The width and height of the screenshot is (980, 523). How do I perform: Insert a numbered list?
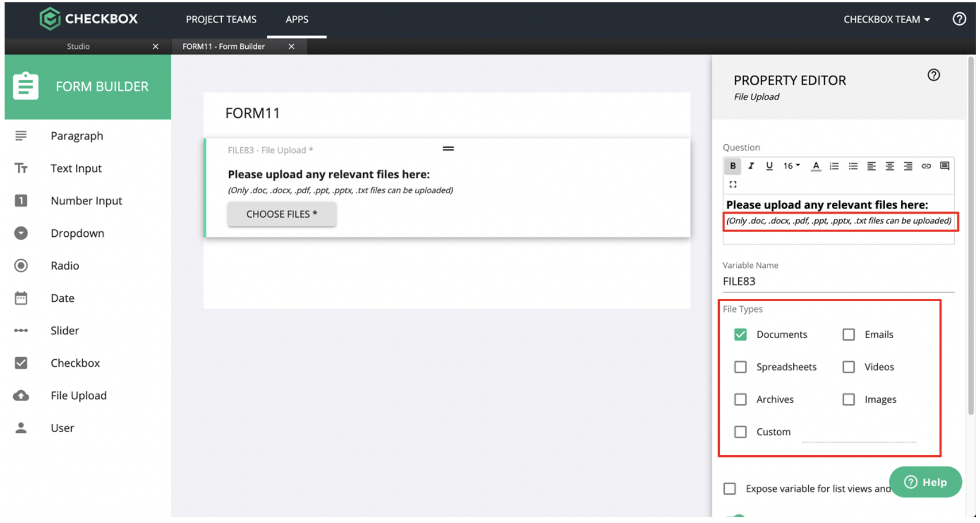tap(834, 166)
